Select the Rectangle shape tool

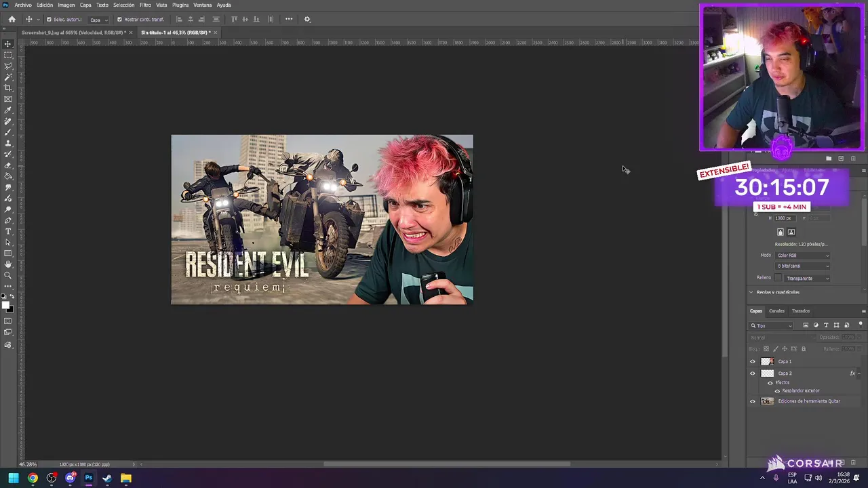pyautogui.click(x=8, y=253)
